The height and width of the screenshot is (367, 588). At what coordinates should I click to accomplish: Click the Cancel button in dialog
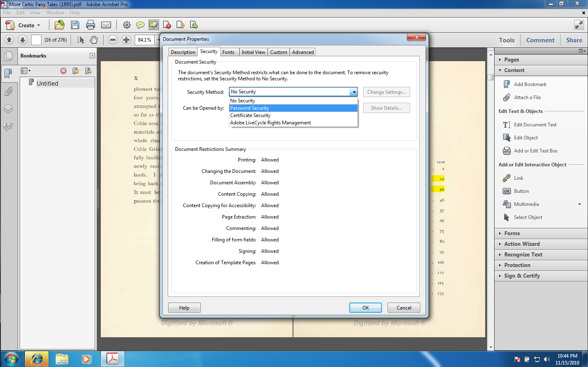pos(404,308)
